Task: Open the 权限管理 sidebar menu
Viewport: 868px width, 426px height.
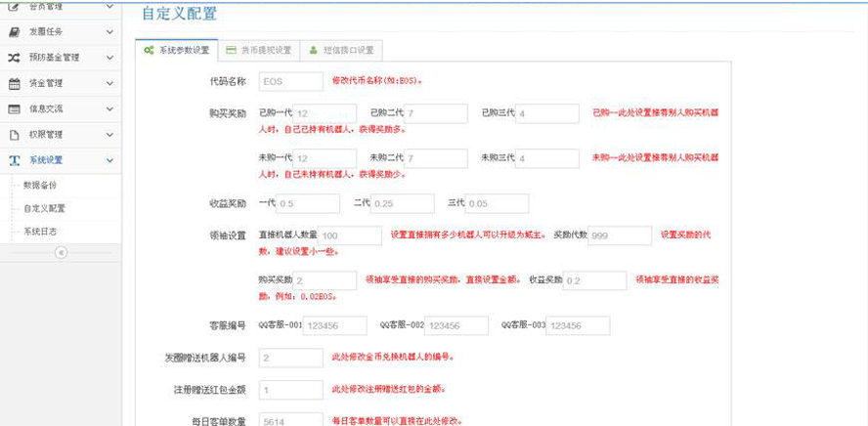Action: pyautogui.click(x=61, y=135)
